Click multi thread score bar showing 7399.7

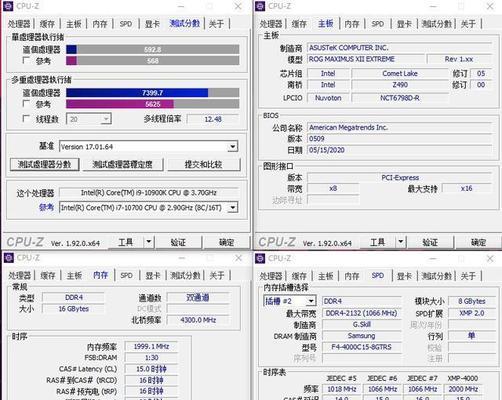[x=153, y=93]
